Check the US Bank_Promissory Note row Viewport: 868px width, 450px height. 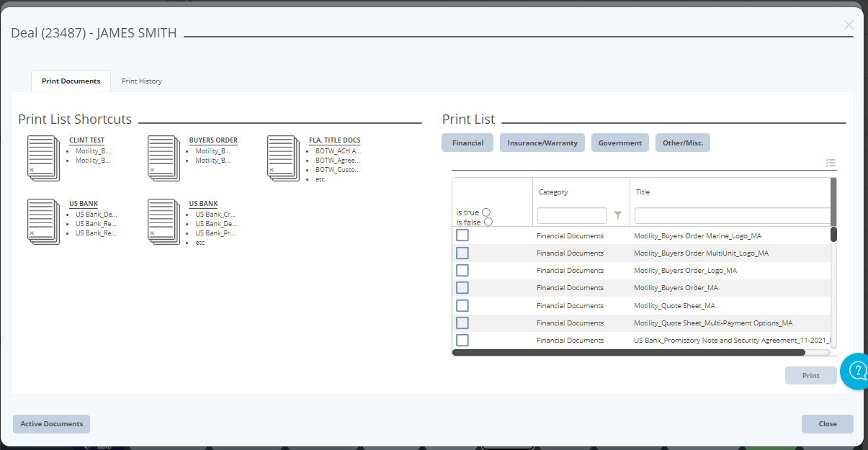tap(462, 340)
